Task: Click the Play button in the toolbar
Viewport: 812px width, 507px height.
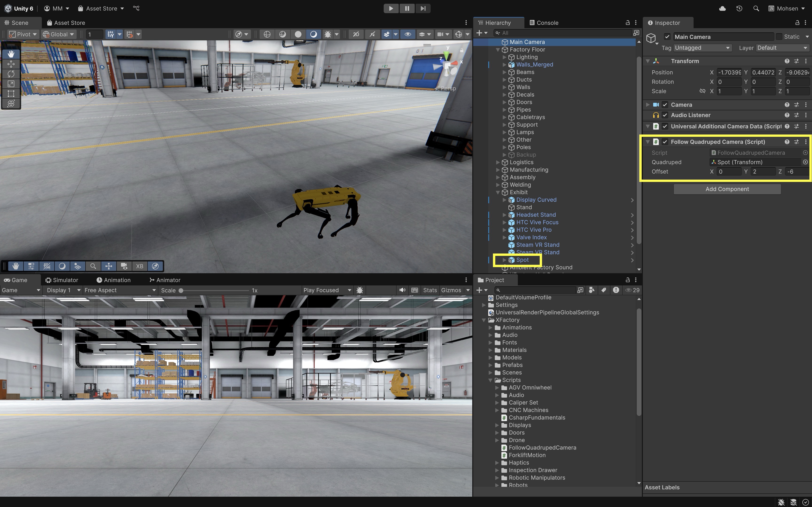Action: click(391, 8)
